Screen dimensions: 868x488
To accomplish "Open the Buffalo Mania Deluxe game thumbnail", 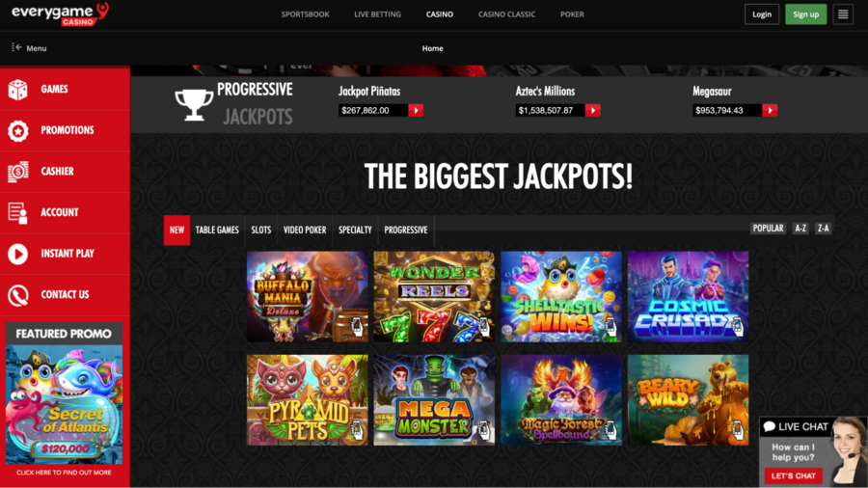I will tap(308, 297).
